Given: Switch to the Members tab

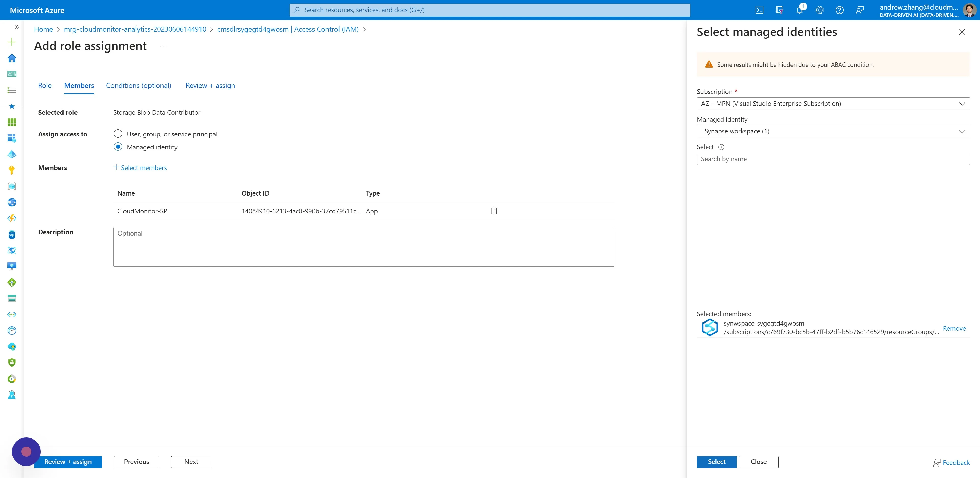Looking at the screenshot, I should 79,86.
